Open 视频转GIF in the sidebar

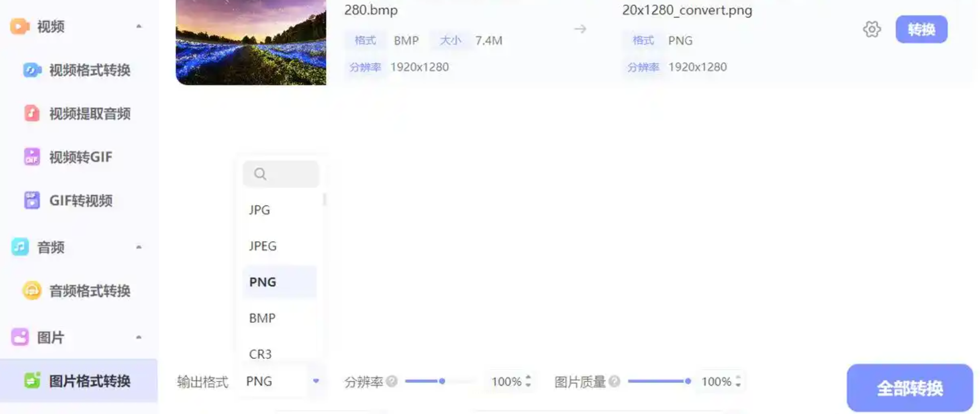[78, 157]
